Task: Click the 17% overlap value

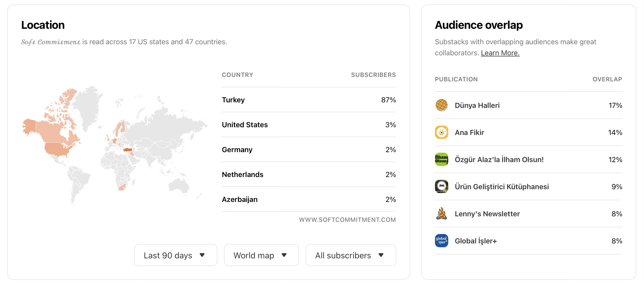Action: [x=615, y=105]
